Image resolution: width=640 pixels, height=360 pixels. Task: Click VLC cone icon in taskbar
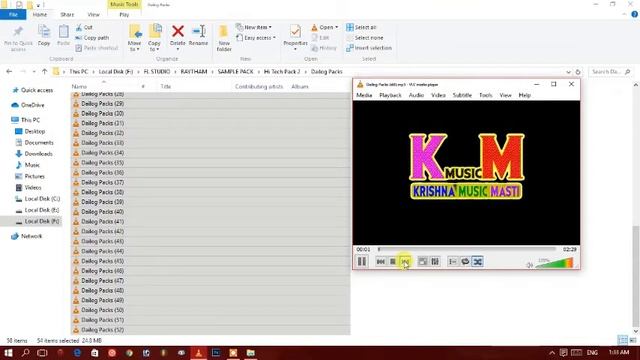coord(198,353)
